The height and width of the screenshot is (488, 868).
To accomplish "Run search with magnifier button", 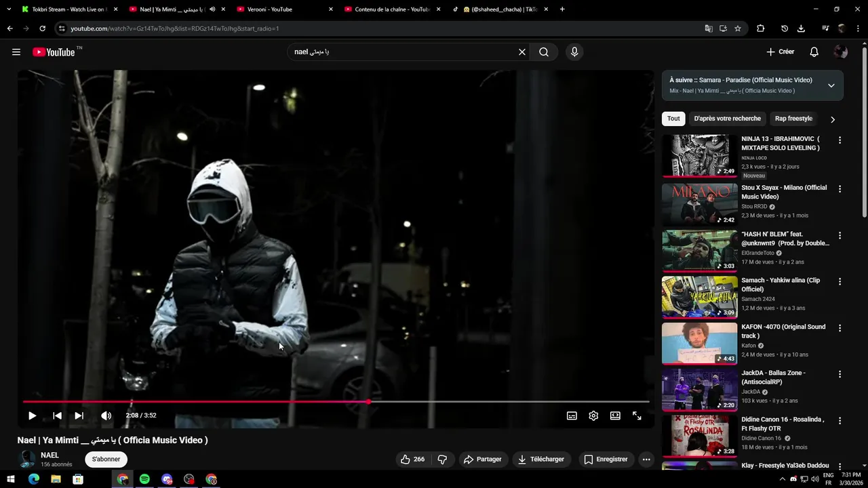I will click(544, 52).
